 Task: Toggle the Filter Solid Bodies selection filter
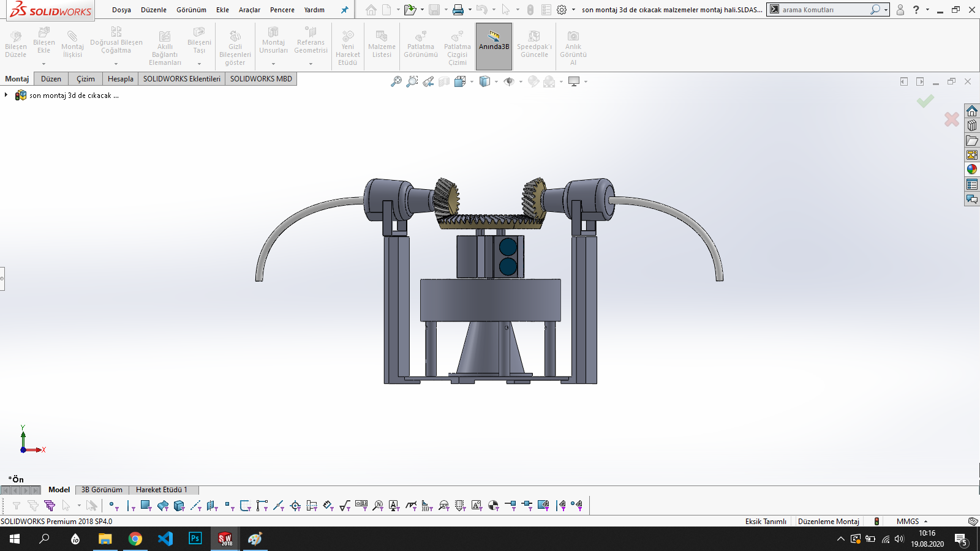click(179, 506)
